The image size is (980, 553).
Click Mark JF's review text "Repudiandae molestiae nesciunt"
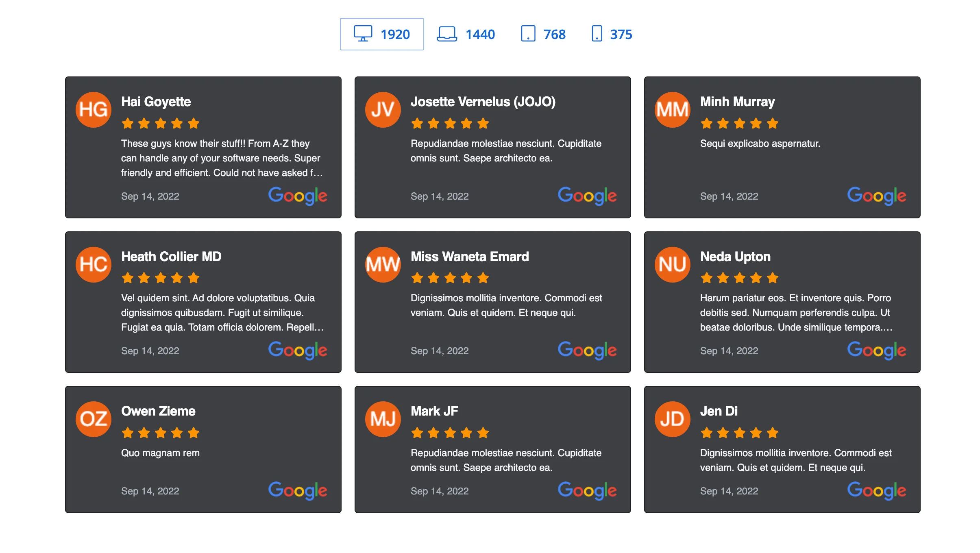pos(506,460)
